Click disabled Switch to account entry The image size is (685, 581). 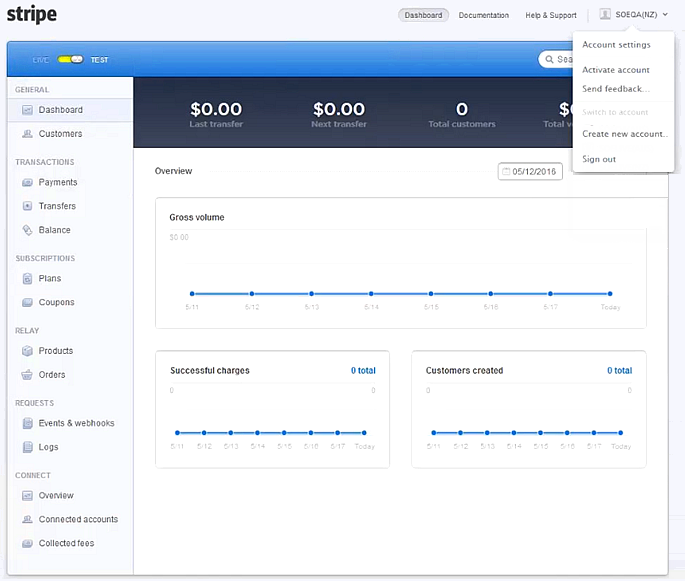pyautogui.click(x=615, y=112)
